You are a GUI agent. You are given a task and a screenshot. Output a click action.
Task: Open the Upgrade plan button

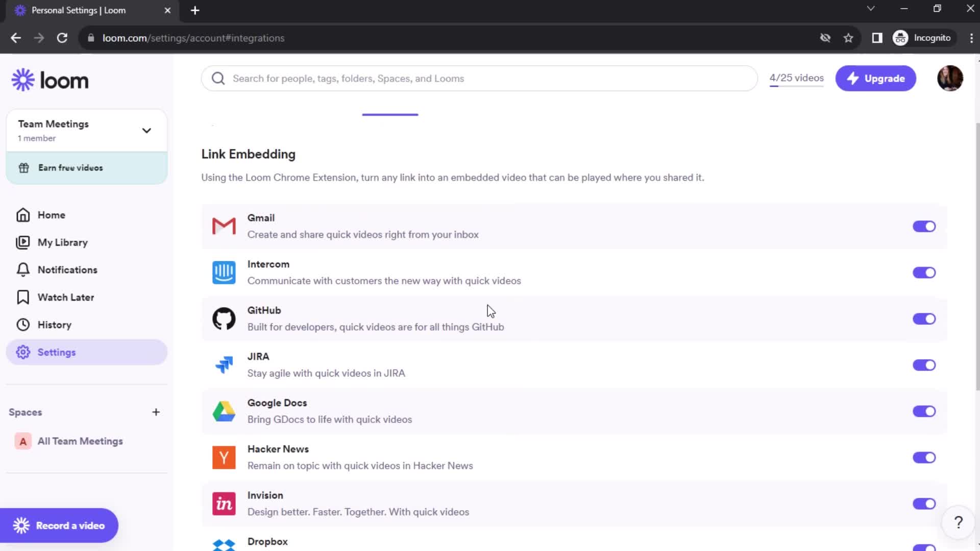point(876,78)
